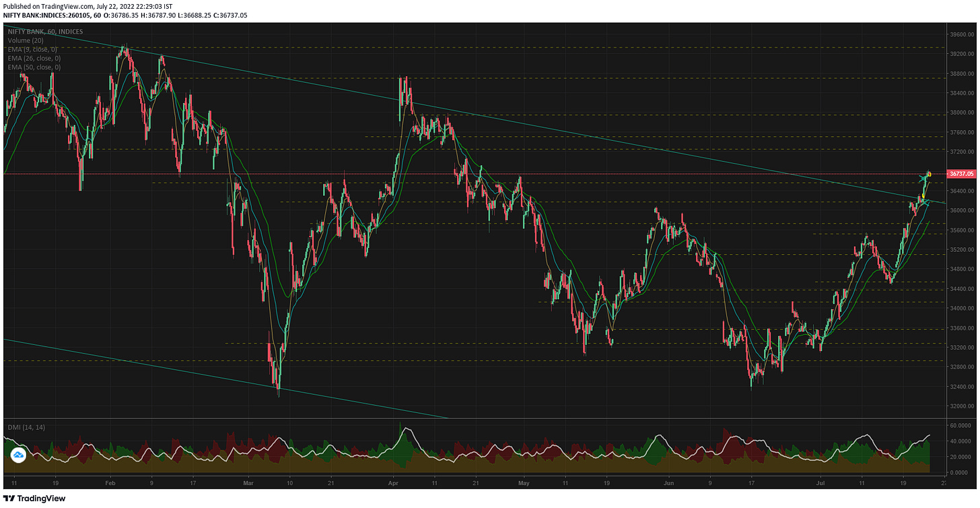Image resolution: width=980 pixels, height=508 pixels.
Task: Select the Apr label on the time axis
Action: pos(393,483)
